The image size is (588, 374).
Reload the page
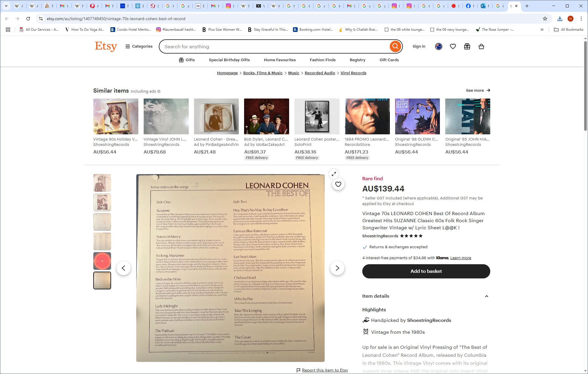coord(28,19)
